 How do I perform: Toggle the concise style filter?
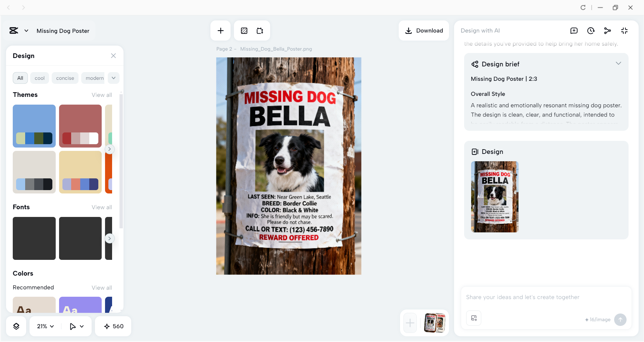coord(65,78)
